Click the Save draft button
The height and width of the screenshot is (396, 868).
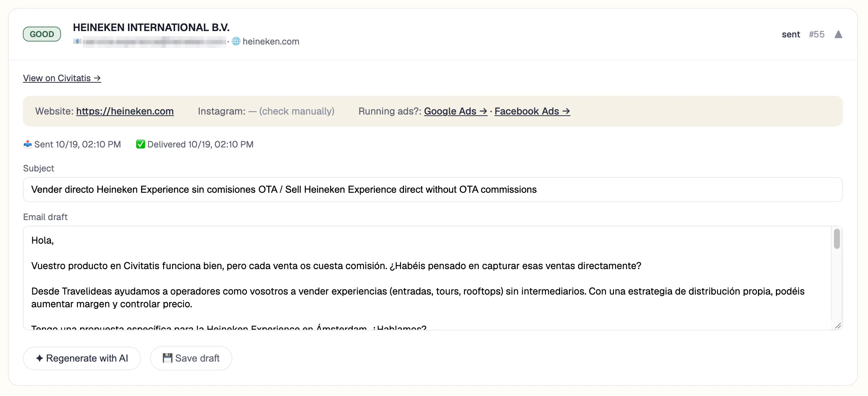[x=191, y=358]
